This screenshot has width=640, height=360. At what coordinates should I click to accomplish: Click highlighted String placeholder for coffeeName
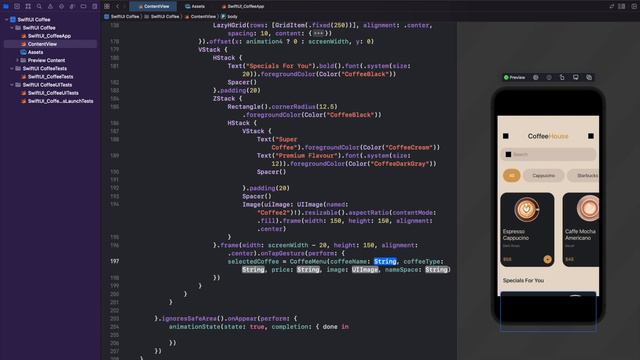pos(385,262)
